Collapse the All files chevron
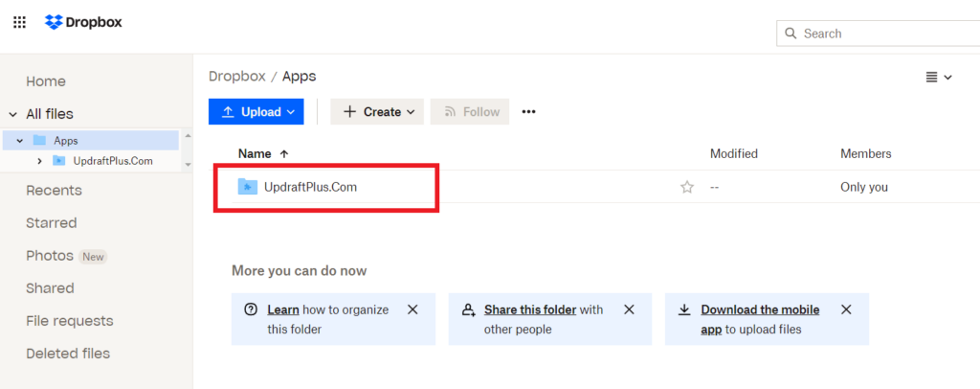 (13, 114)
